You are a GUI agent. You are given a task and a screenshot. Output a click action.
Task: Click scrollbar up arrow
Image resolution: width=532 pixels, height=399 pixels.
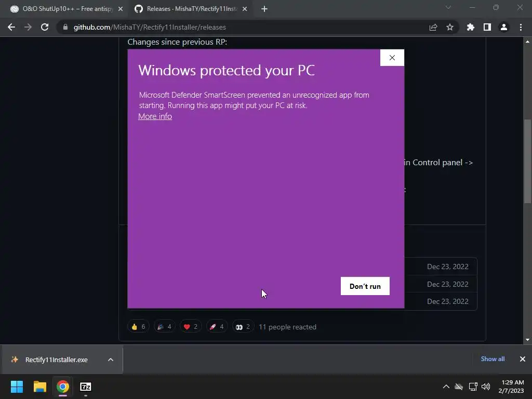527,42
